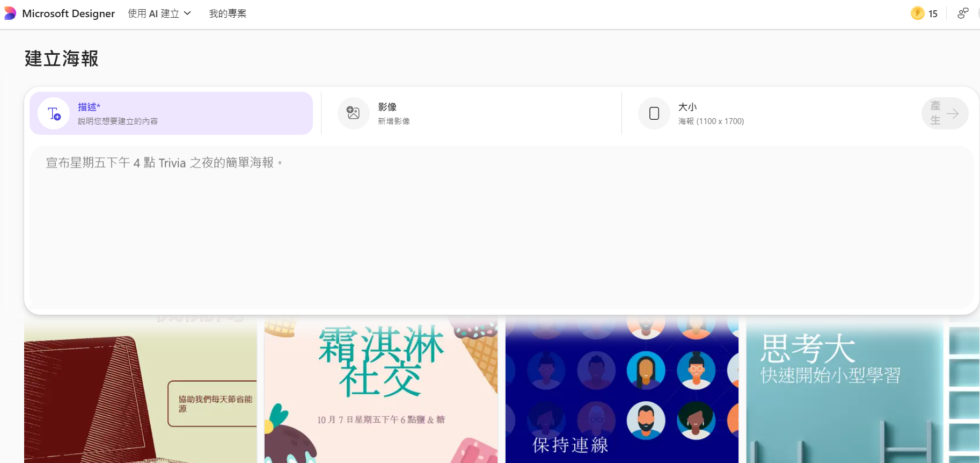Screen dimensions: 980x463
Task: Switch to the 描述 section tab
Action: click(171, 113)
